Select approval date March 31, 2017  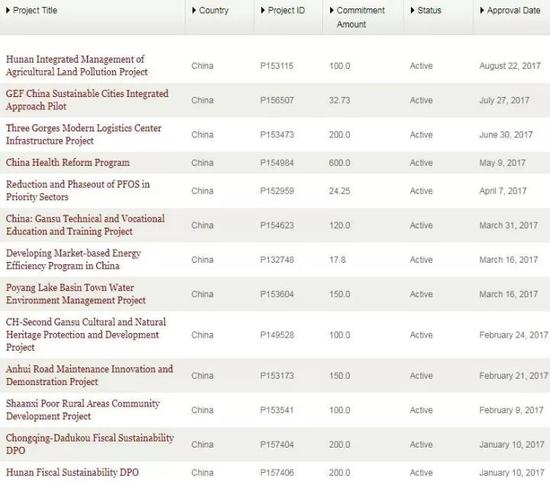click(508, 225)
